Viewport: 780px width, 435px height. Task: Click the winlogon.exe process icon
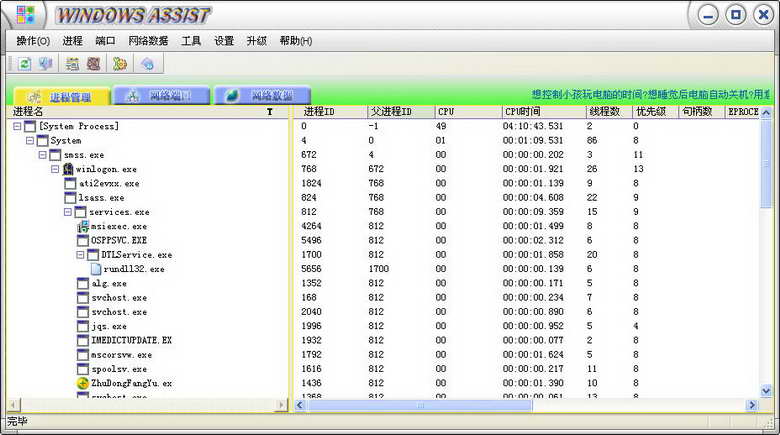pyautogui.click(x=68, y=169)
